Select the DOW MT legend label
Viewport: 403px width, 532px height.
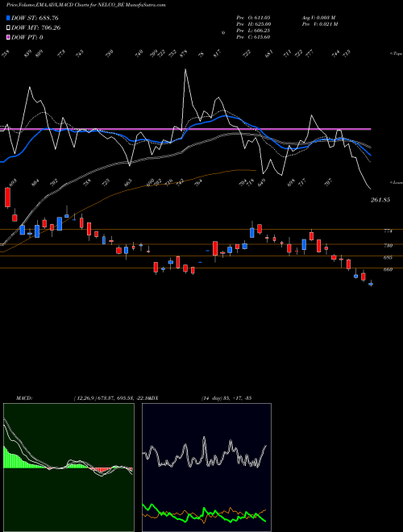point(36,27)
